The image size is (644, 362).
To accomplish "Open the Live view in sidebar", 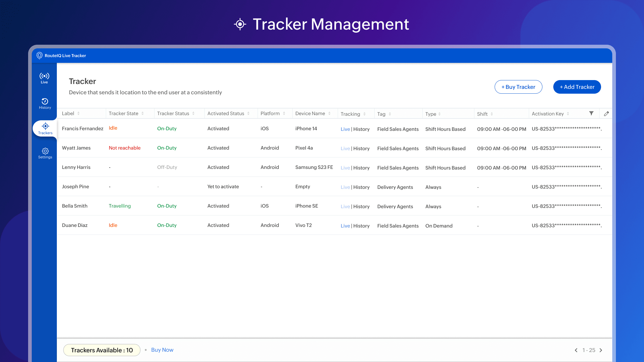I will coord(44,78).
